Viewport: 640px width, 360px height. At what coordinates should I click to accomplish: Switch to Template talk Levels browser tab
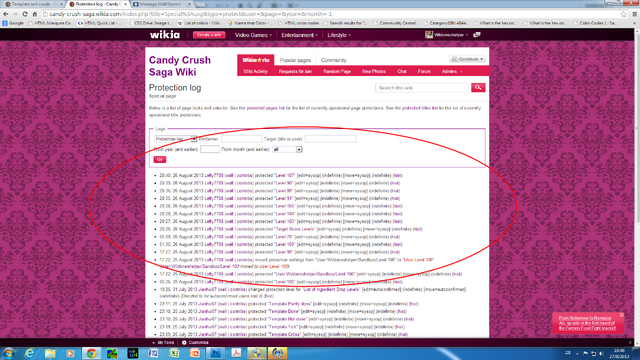pyautogui.click(x=33, y=4)
